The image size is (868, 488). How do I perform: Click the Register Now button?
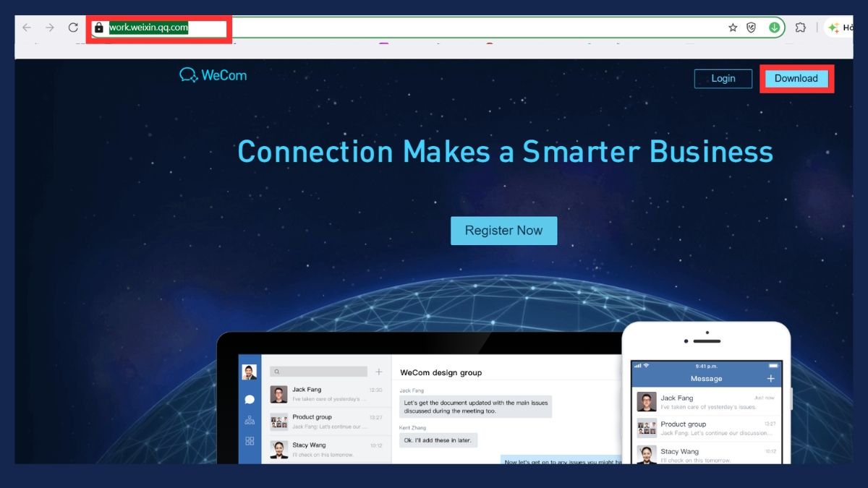pyautogui.click(x=504, y=231)
